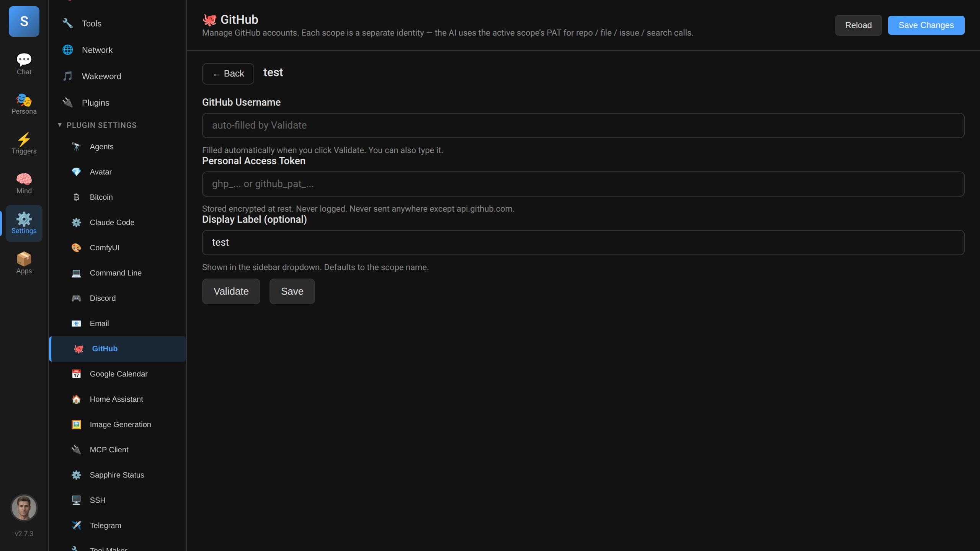The image size is (980, 551).
Task: Collapse the Plugin Settings section
Action: [x=97, y=125]
